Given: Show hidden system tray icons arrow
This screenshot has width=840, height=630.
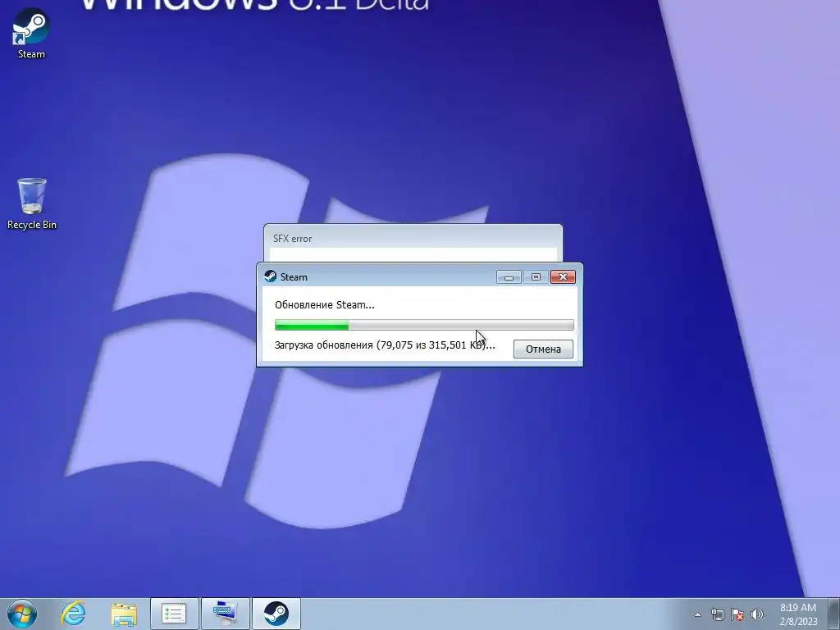Looking at the screenshot, I should [x=697, y=614].
